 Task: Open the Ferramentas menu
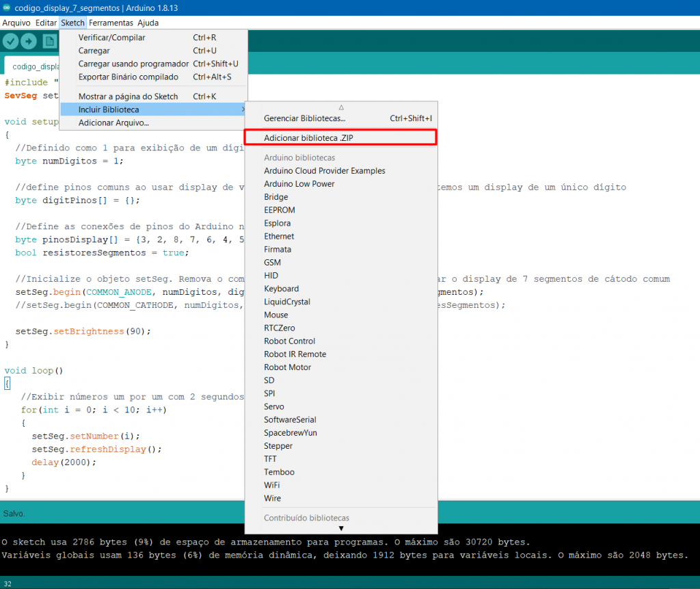(111, 23)
